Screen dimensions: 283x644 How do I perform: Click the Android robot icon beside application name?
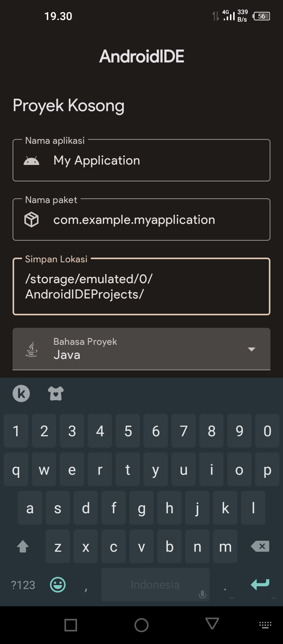click(31, 160)
